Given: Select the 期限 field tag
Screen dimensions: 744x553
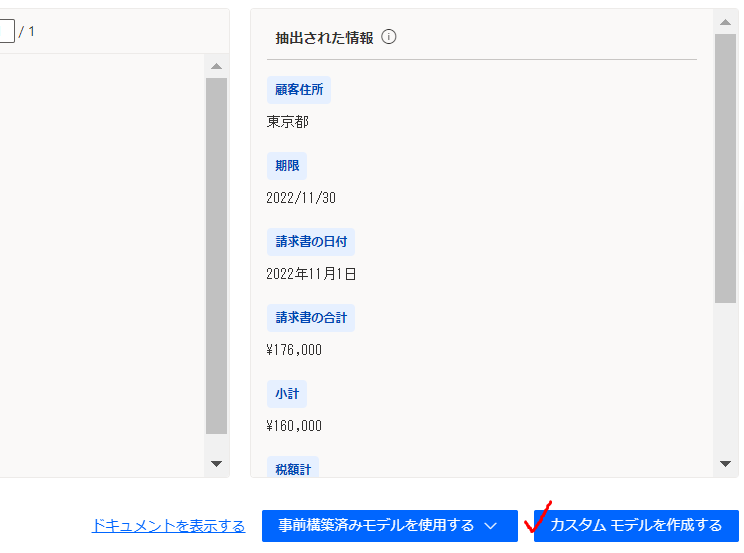Looking at the screenshot, I should tap(287, 166).
